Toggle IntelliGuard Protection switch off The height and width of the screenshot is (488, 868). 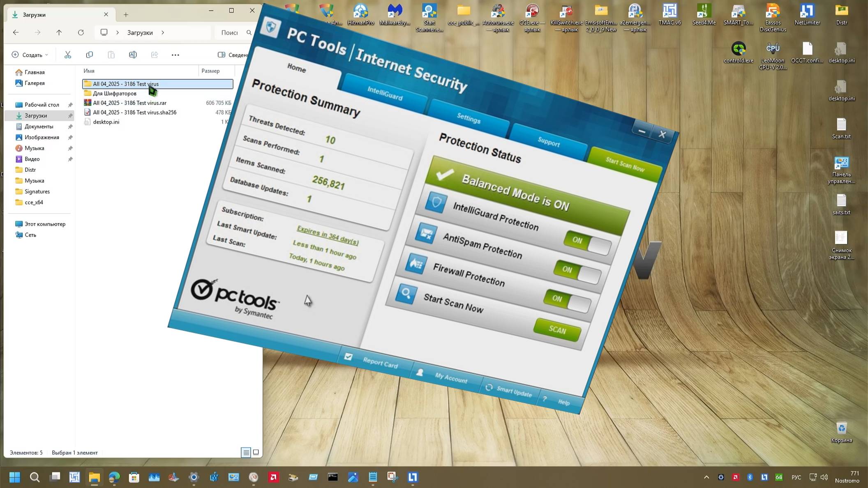[x=587, y=243]
